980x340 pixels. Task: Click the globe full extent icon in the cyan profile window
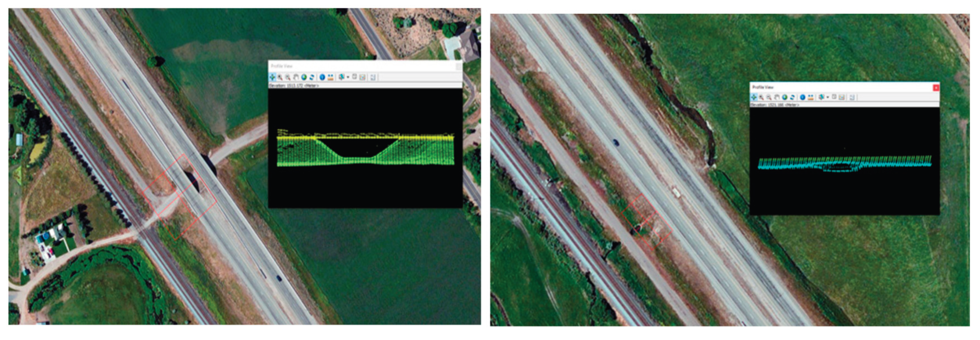[785, 97]
